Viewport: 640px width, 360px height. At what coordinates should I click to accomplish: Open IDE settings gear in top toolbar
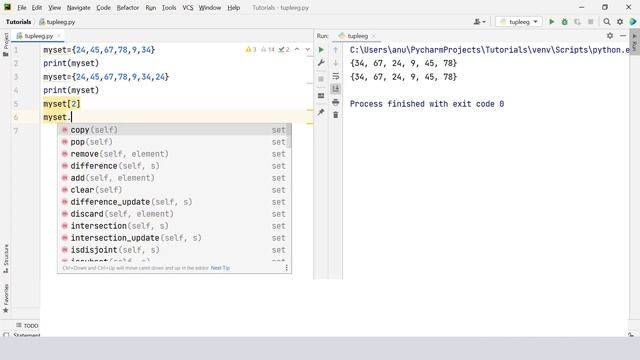pyautogui.click(x=620, y=22)
